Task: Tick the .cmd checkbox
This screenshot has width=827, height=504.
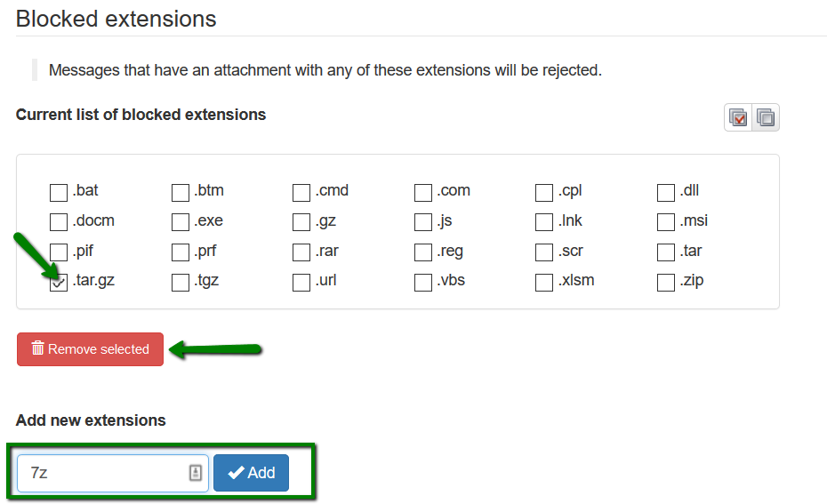Action: coord(301,192)
